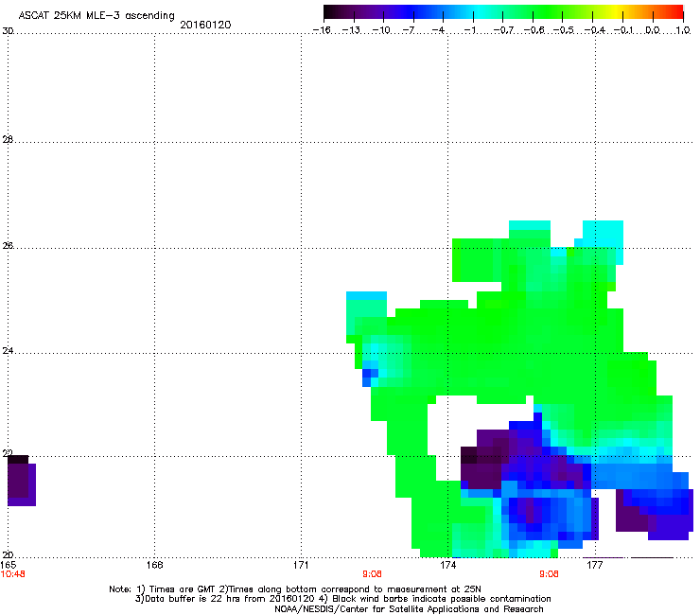
Task: Click the NOAA/NESDIS credit line
Action: (x=409, y=609)
